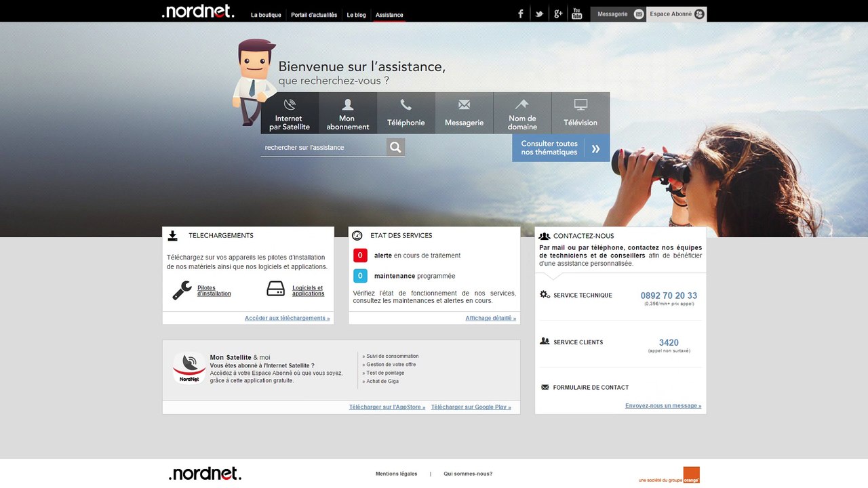Select the Téléphonie tile

coord(406,113)
